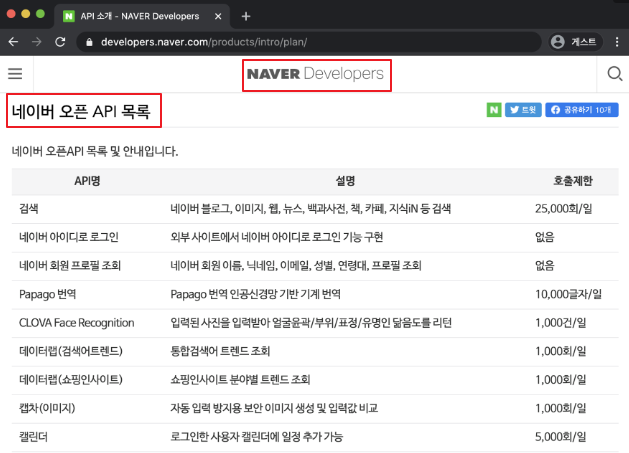The image size is (629, 453).
Task: Click the API명 column header
Action: pos(87,181)
